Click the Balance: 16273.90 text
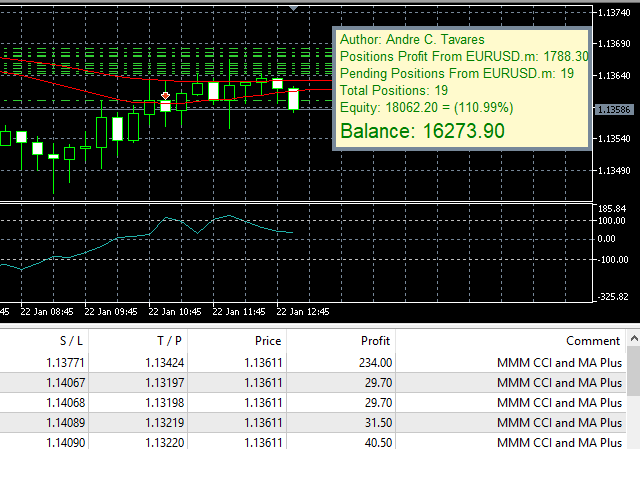640x480 pixels. coord(422,131)
